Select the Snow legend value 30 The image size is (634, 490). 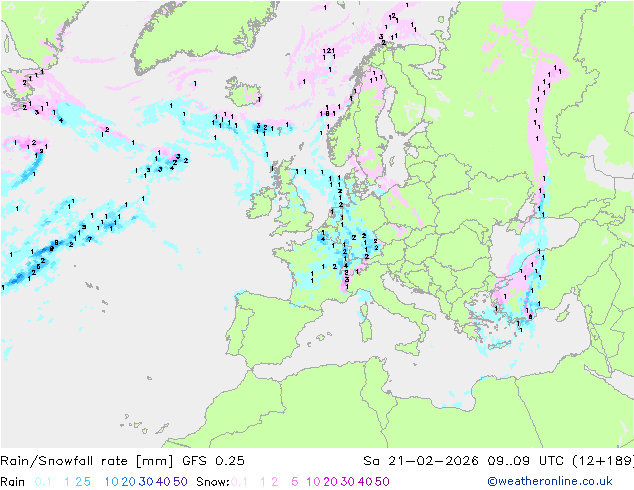[x=348, y=482]
